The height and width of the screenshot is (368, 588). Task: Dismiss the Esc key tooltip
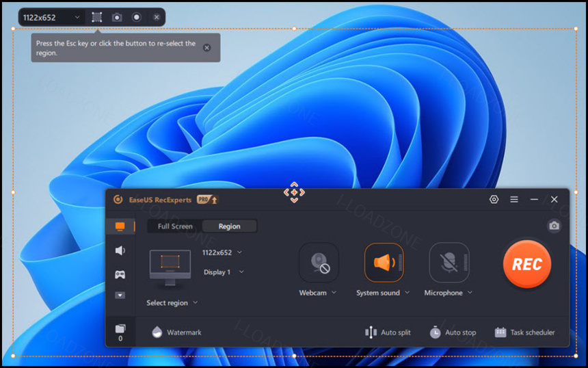[206, 48]
